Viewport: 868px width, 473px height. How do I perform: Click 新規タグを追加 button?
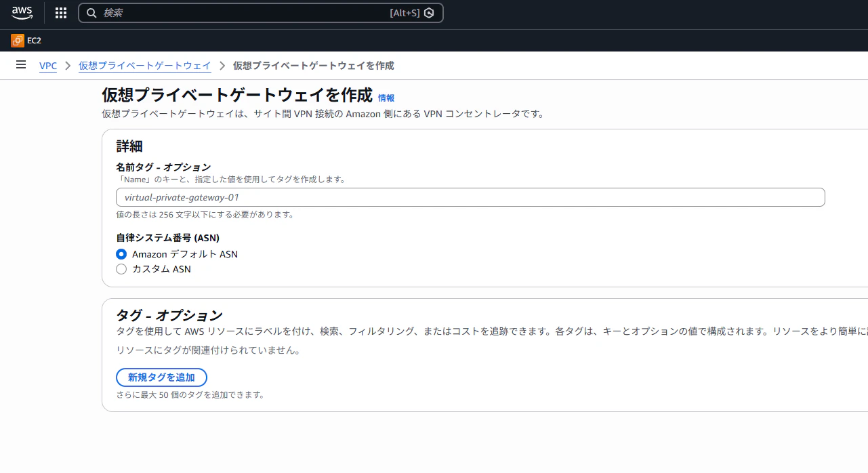coord(161,377)
